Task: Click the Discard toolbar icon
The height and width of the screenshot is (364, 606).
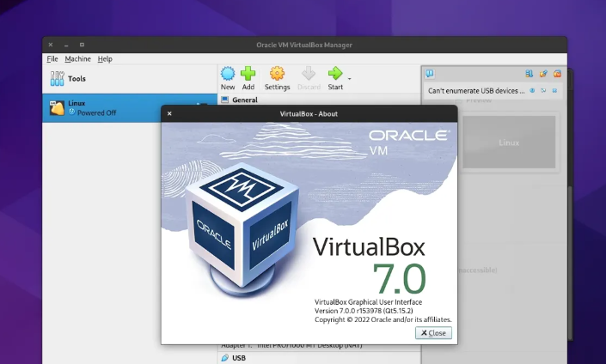Action: pyautogui.click(x=309, y=73)
